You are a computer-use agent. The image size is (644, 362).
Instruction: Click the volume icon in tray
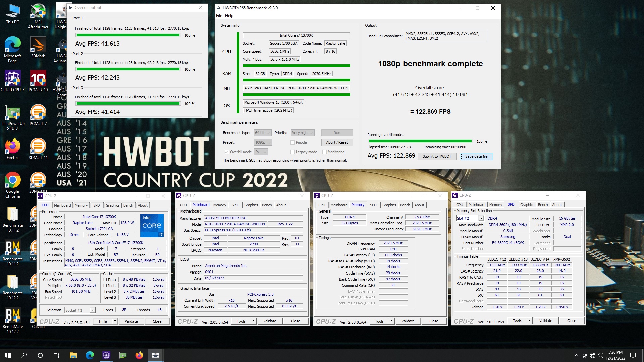601,355
